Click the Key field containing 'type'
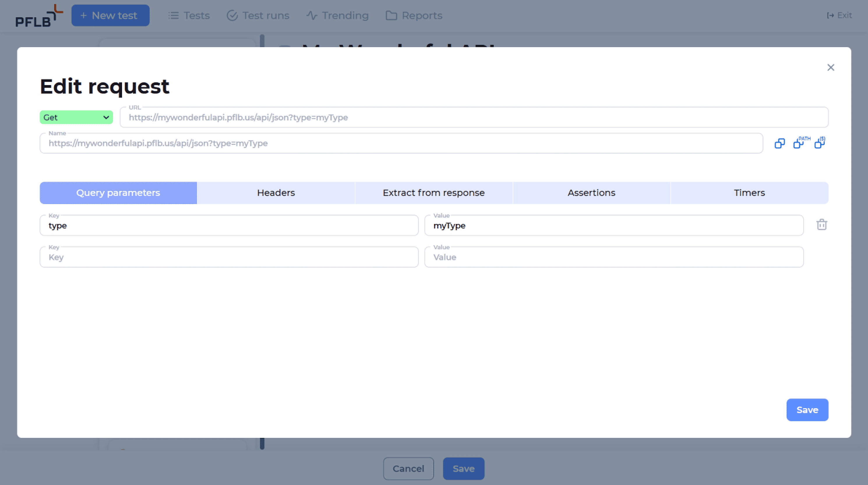Image resolution: width=868 pixels, height=485 pixels. 229,226
